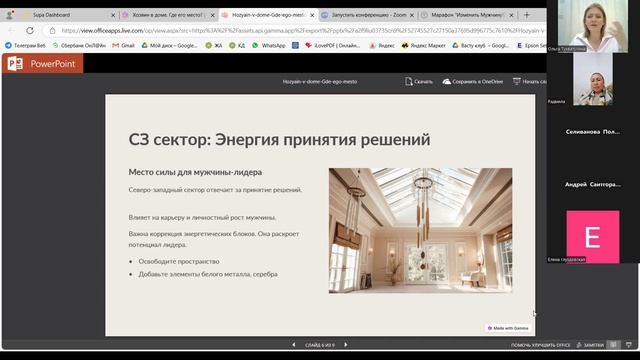The width and height of the screenshot is (640, 360).
Task: Start the slideshow with Начать button
Action: coord(530,82)
